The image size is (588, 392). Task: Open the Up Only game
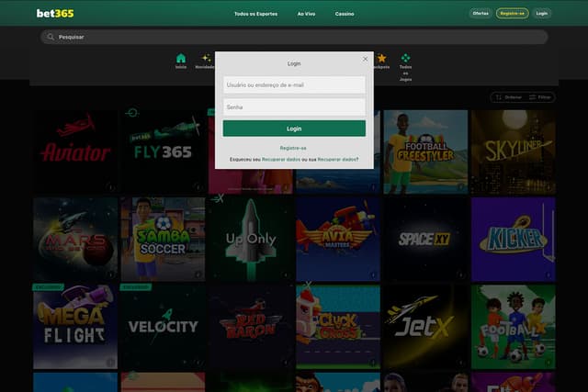pyautogui.click(x=251, y=240)
